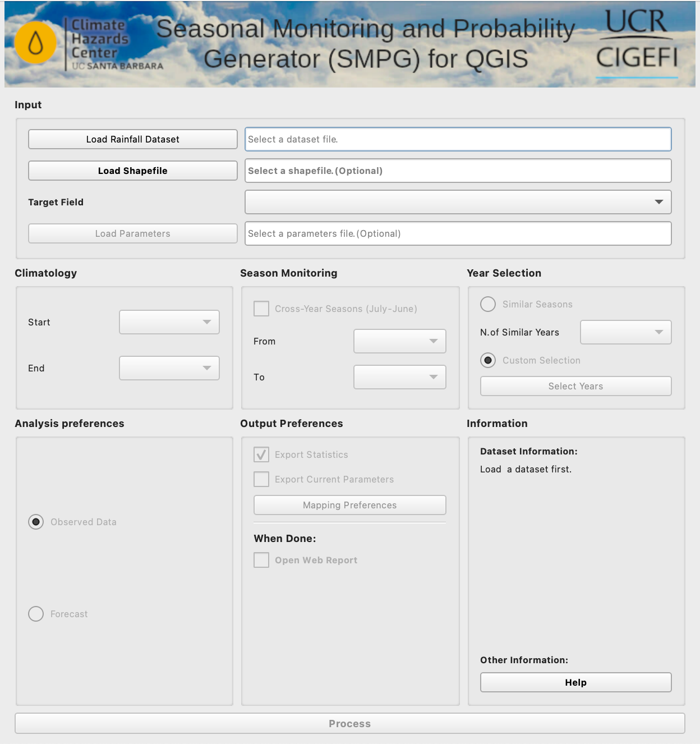Click the Load Rainfall Dataset button
Viewport: 700px width, 744px height.
132,139
